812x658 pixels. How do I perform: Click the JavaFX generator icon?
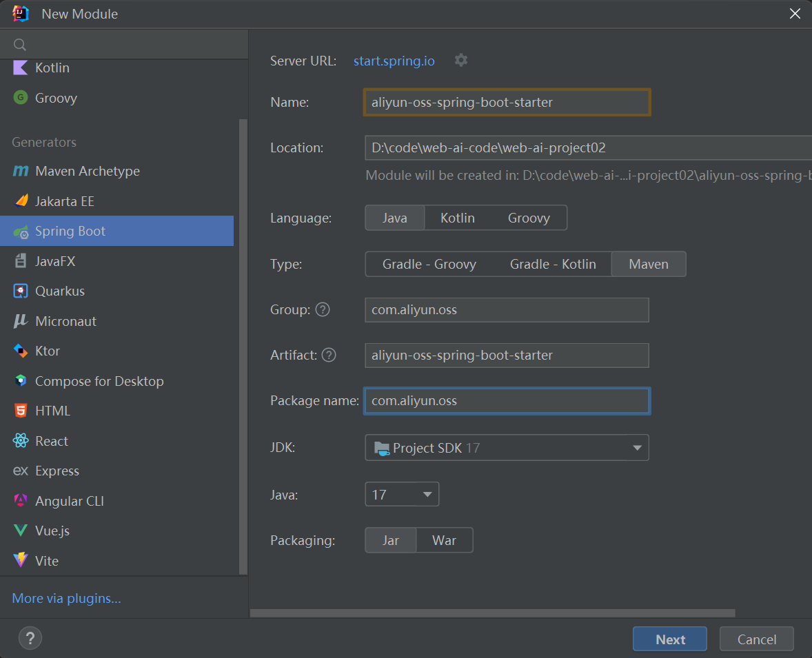[20, 261]
